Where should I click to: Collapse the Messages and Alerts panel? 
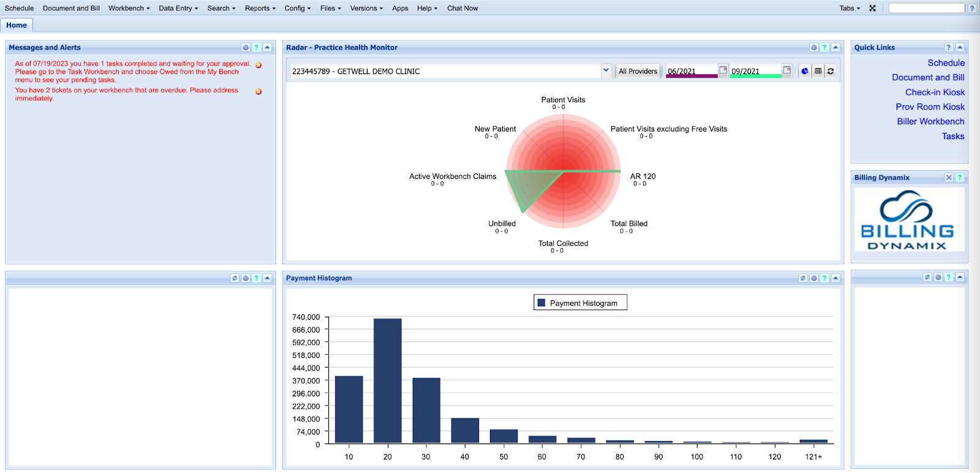(x=267, y=47)
